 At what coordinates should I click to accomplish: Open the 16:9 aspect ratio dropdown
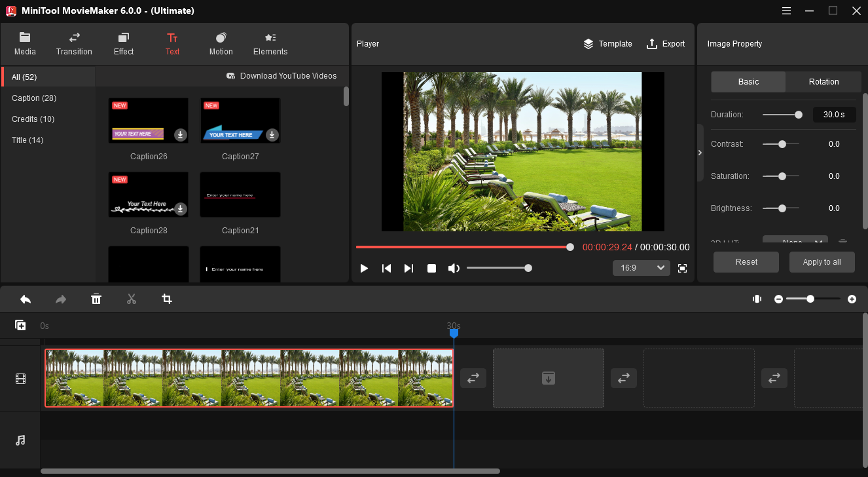tap(641, 268)
